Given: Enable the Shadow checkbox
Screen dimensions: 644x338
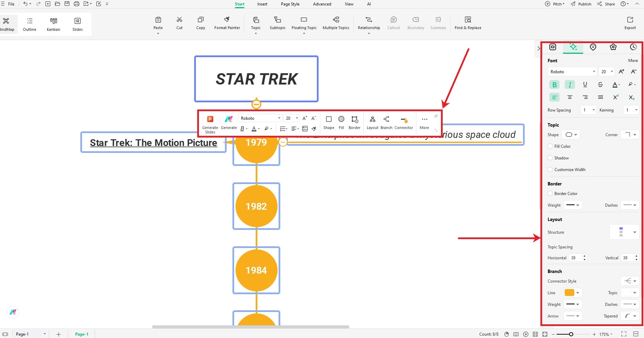Looking at the screenshot, I should point(550,158).
